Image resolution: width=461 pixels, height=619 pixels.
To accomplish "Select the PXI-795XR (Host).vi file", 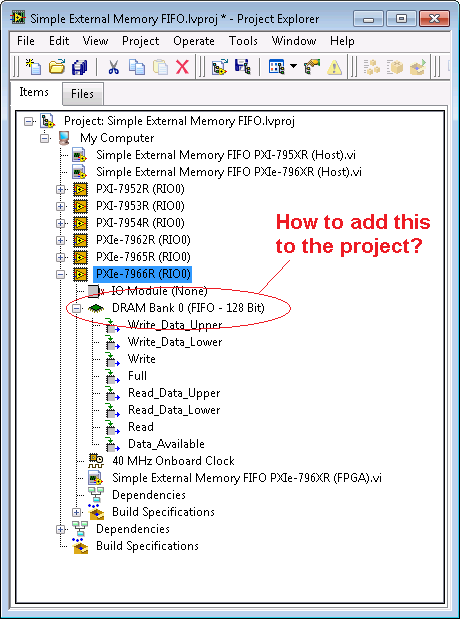I will click(226, 155).
